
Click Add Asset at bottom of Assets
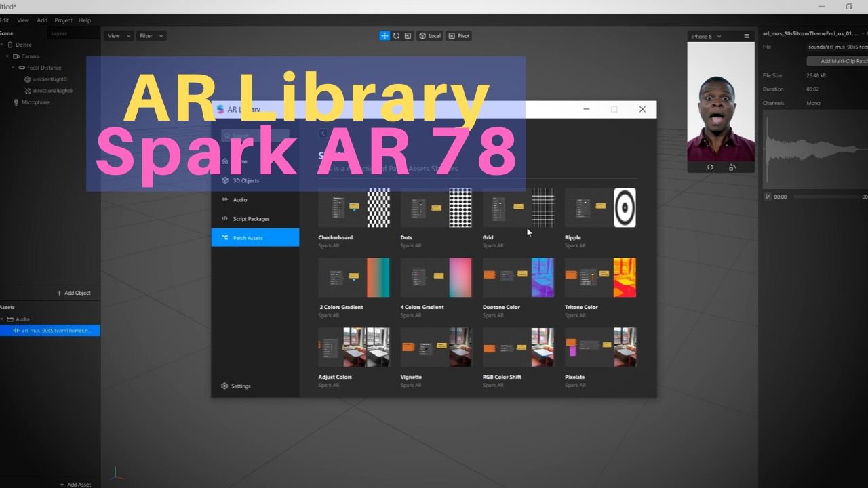point(75,485)
